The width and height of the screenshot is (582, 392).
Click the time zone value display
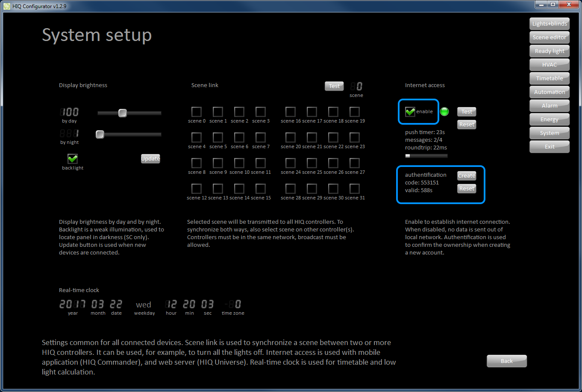point(233,304)
